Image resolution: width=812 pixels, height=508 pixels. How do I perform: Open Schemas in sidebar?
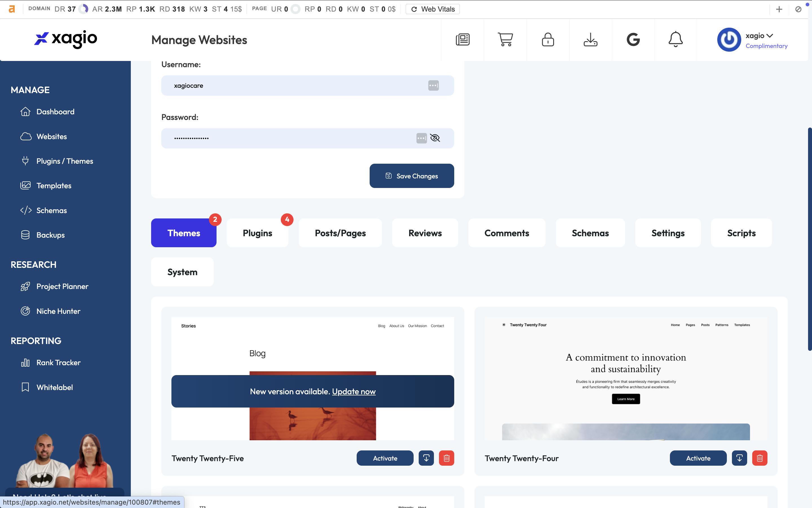tap(44, 210)
